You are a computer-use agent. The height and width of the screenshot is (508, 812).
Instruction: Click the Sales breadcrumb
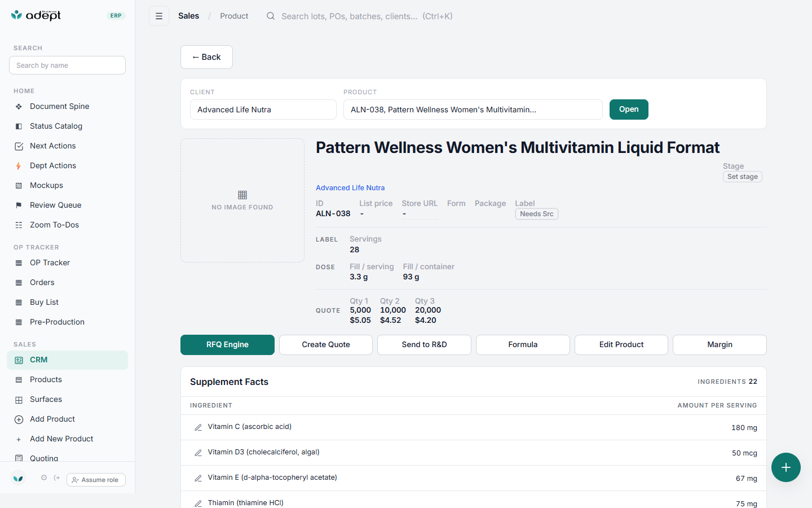[188, 16]
